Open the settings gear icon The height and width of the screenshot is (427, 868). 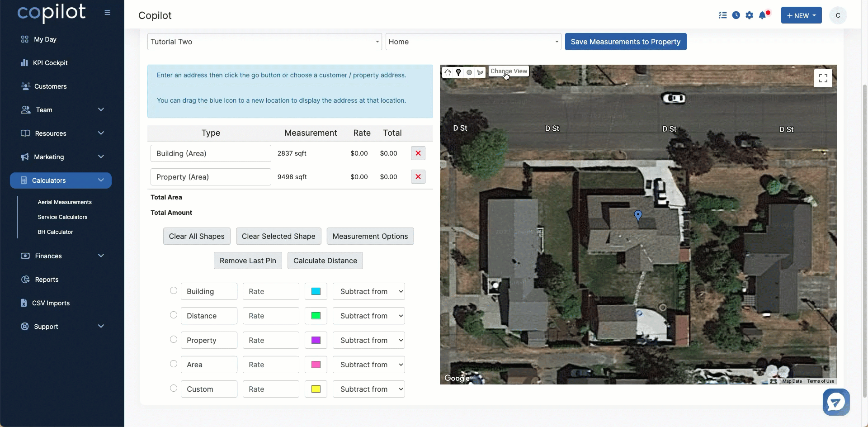(x=750, y=15)
